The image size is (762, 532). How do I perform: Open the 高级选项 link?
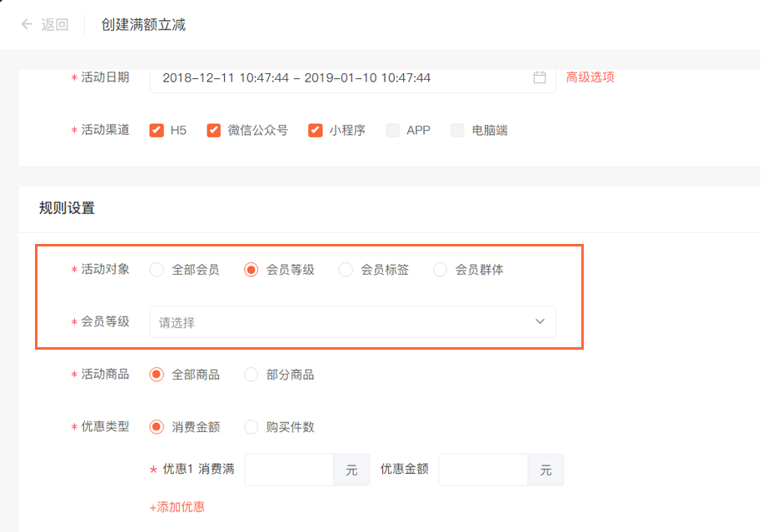coord(590,77)
